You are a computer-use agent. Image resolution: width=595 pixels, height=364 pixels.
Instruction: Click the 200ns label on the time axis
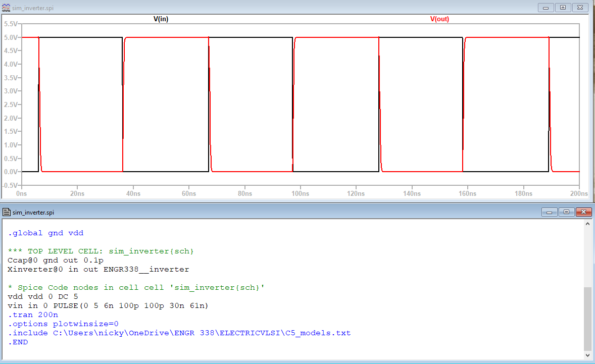point(579,194)
